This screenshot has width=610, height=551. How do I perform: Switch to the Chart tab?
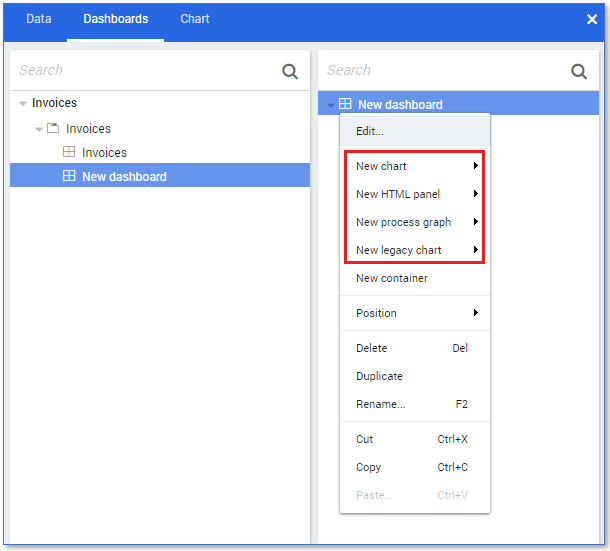point(195,19)
